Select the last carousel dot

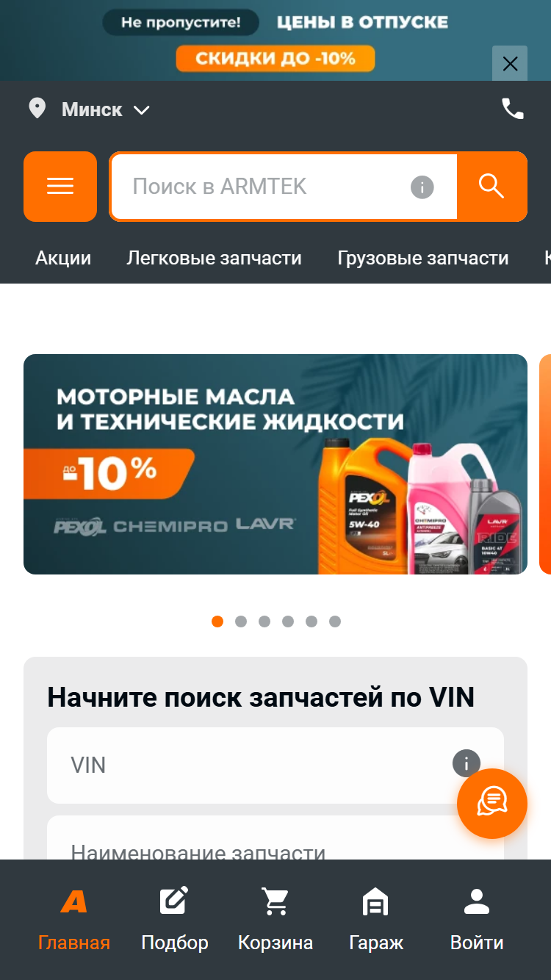click(335, 621)
